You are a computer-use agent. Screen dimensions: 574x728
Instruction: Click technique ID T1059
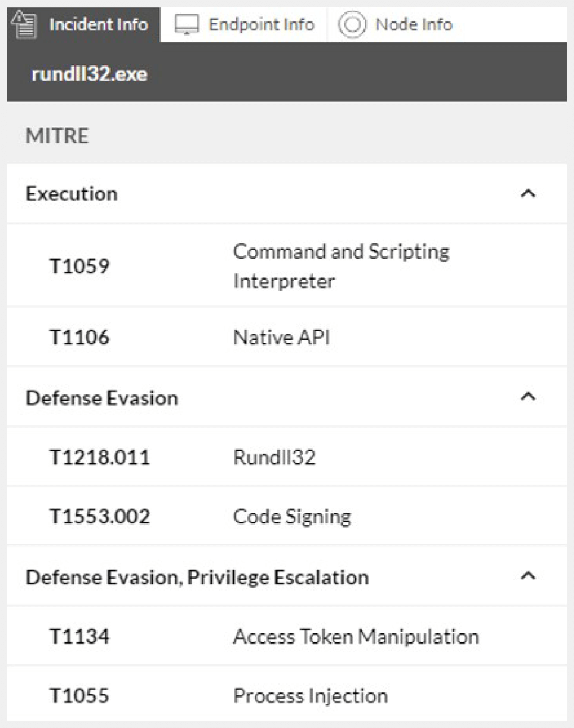tap(79, 266)
